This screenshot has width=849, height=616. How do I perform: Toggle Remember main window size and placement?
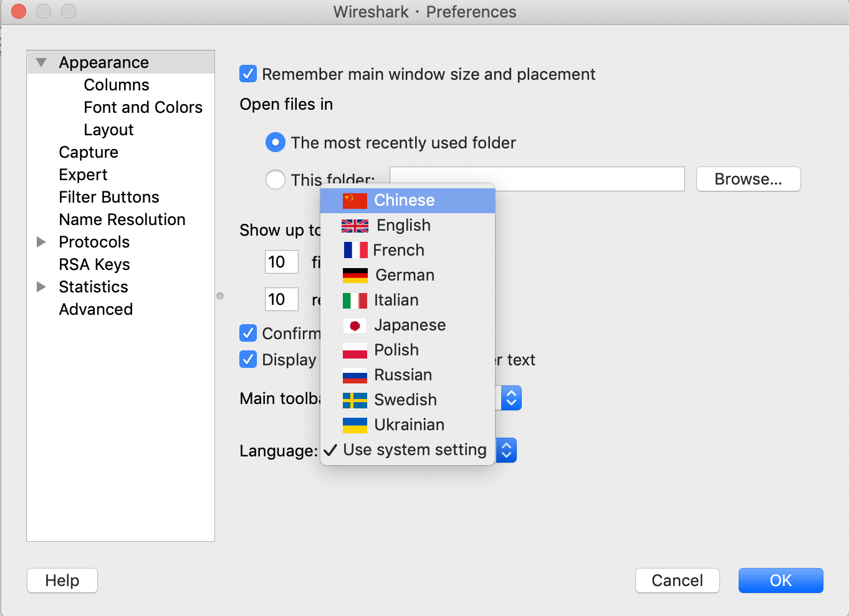(x=248, y=74)
